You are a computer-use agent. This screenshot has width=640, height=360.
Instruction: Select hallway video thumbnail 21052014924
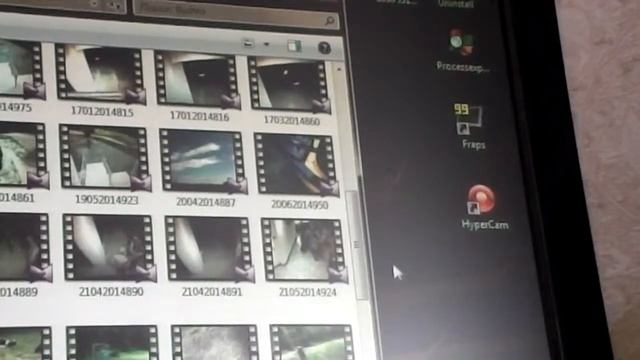pos(304,251)
